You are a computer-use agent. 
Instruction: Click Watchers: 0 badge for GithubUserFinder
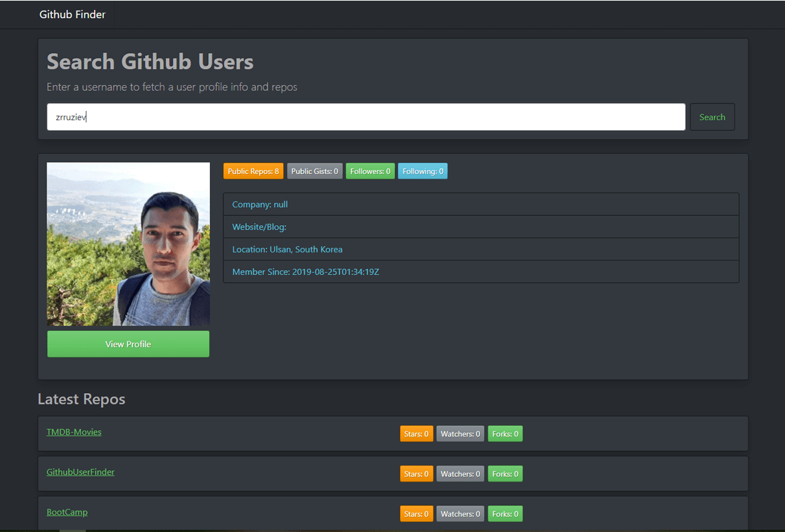pos(460,474)
